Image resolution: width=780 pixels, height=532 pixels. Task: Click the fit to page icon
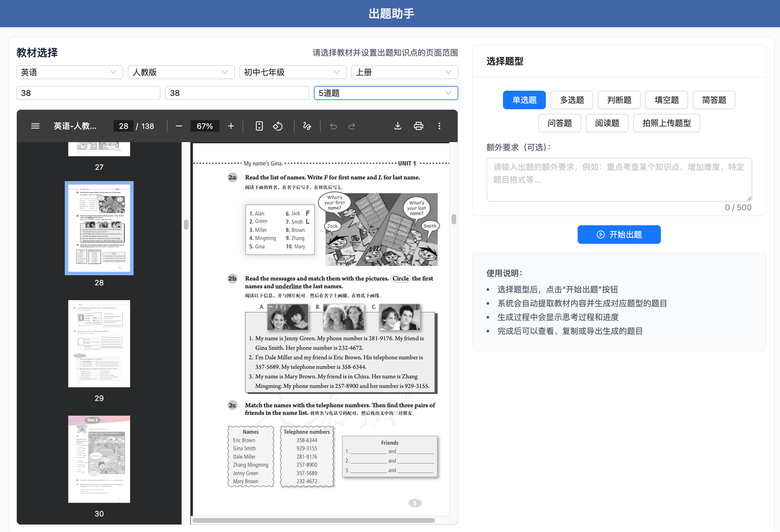click(259, 126)
